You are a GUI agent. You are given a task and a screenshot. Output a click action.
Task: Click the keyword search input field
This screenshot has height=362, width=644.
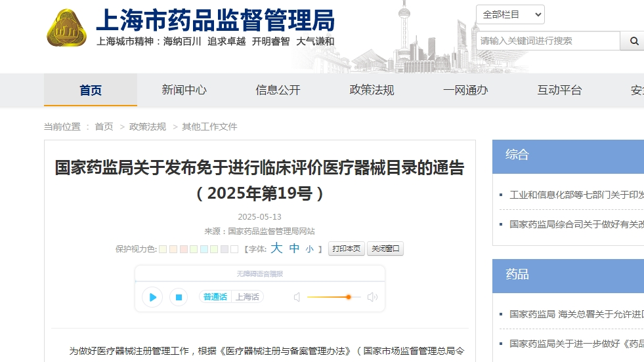(548, 41)
